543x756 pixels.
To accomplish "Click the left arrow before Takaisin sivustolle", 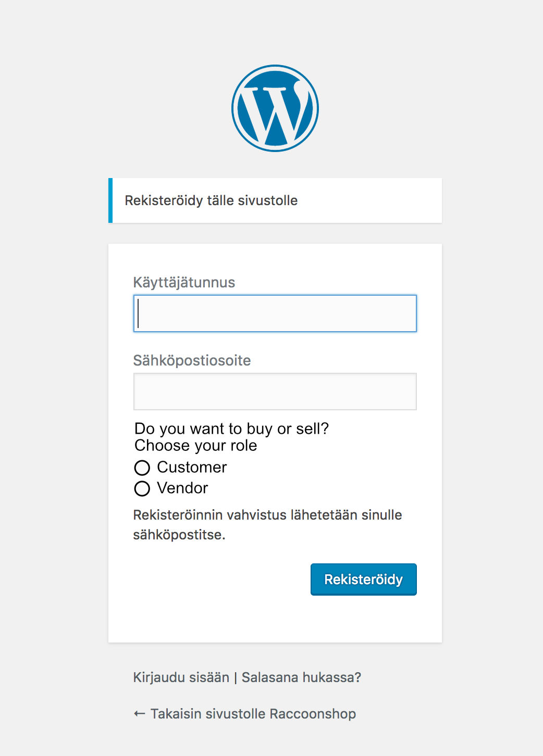I will click(x=139, y=713).
